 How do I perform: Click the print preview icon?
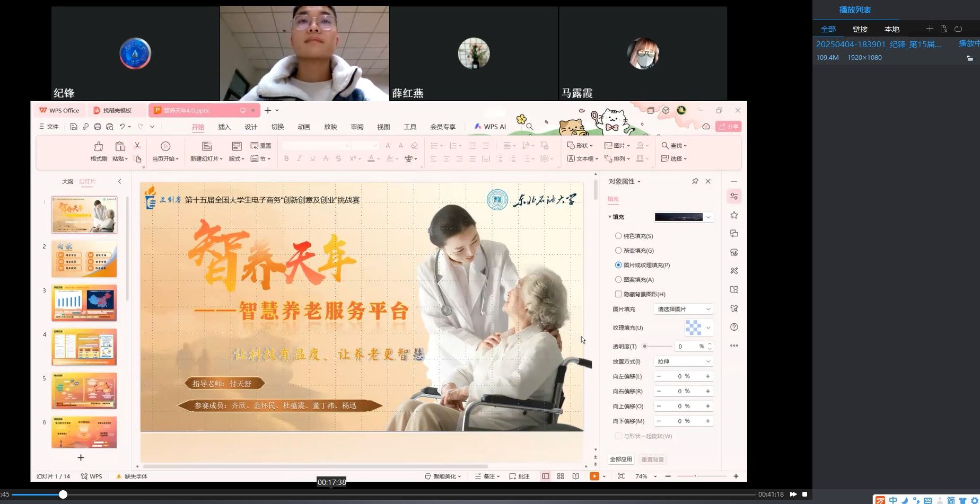point(110,127)
